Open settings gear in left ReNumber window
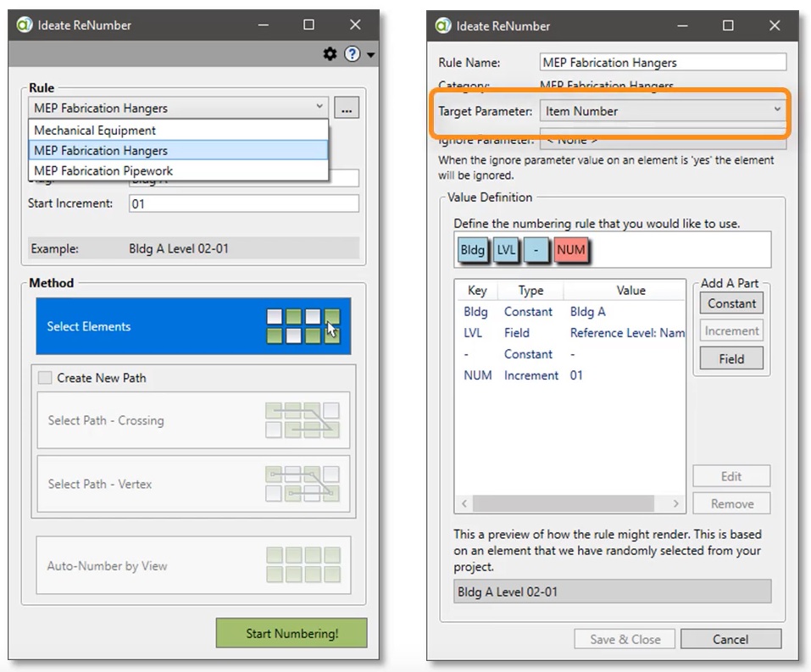The height and width of the screenshot is (672, 811). tap(330, 53)
